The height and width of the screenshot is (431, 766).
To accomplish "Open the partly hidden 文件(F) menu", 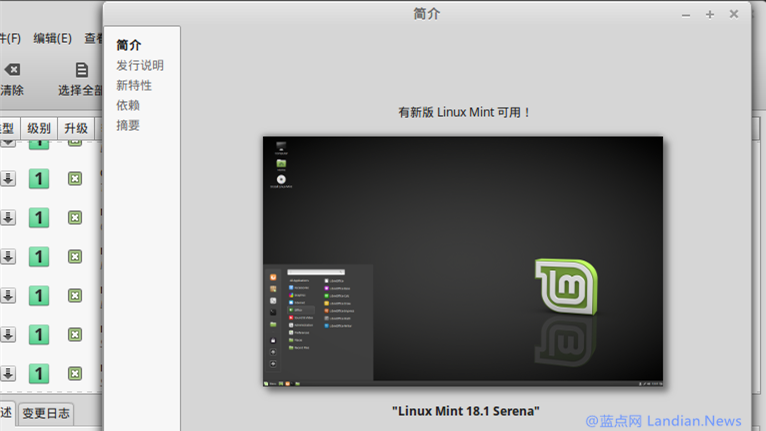I will point(10,38).
